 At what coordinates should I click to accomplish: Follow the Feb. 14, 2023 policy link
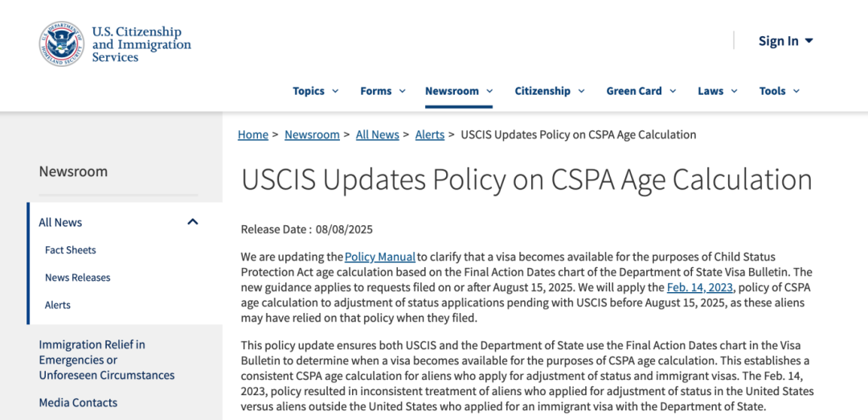[x=700, y=287]
